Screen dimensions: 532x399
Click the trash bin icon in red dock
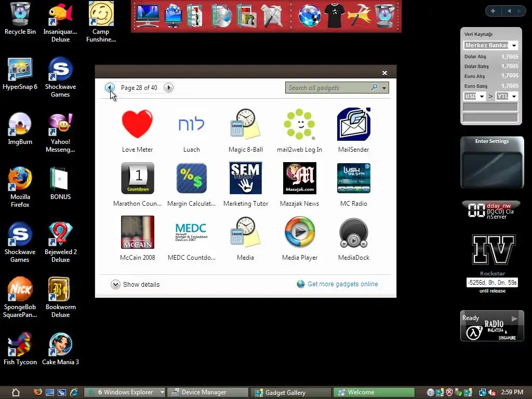(384, 15)
